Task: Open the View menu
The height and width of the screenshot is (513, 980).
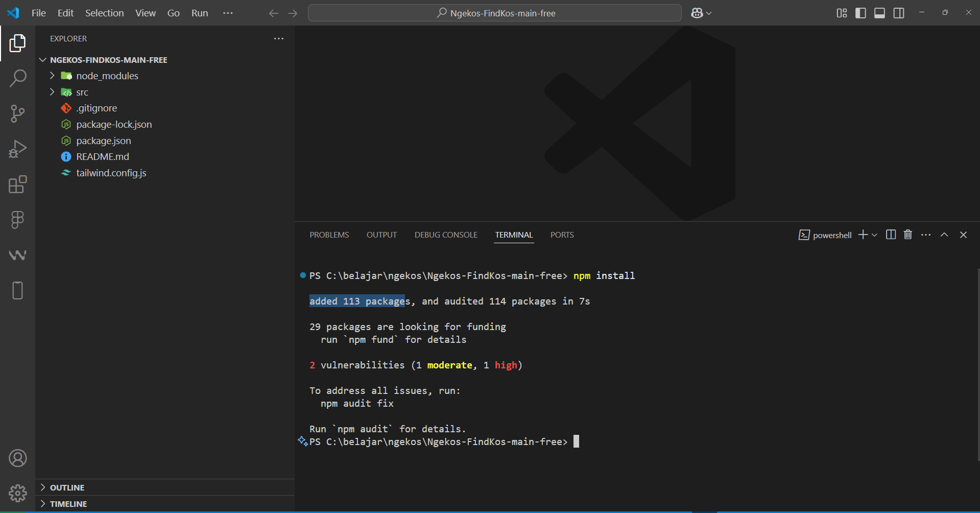Action: pyautogui.click(x=146, y=13)
